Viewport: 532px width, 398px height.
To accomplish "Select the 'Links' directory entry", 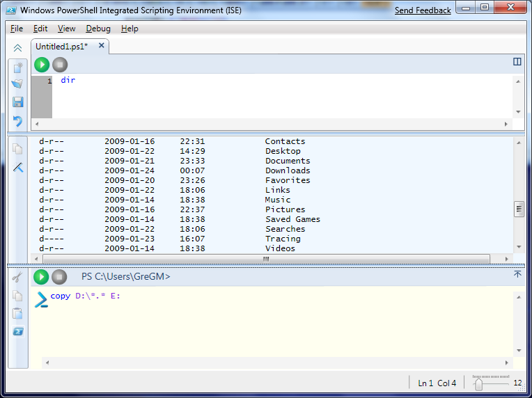I will coord(278,190).
